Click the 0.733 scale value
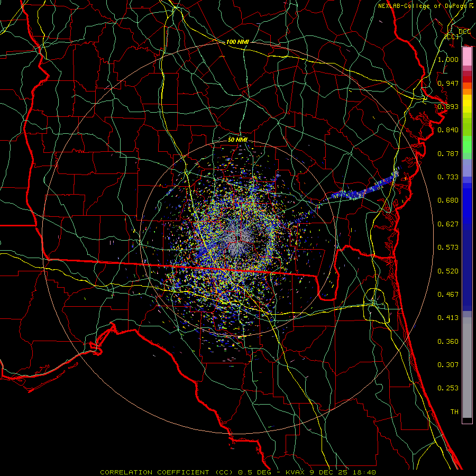The width and height of the screenshot is (476, 476). (448, 177)
